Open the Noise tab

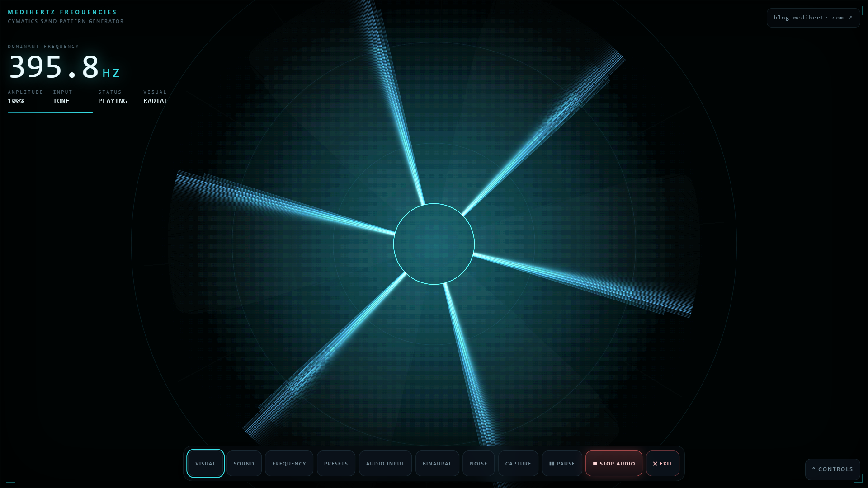click(478, 463)
